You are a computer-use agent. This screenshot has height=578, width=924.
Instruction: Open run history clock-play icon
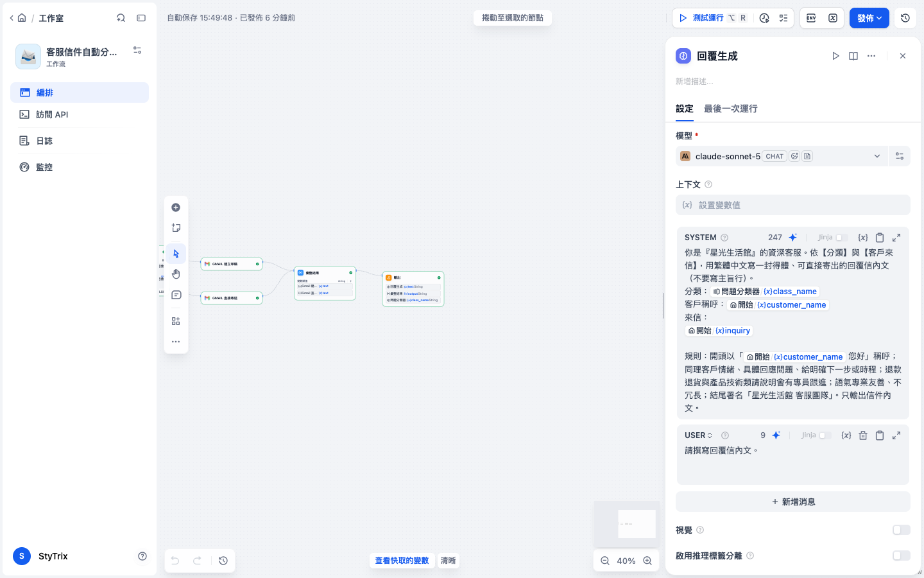764,18
